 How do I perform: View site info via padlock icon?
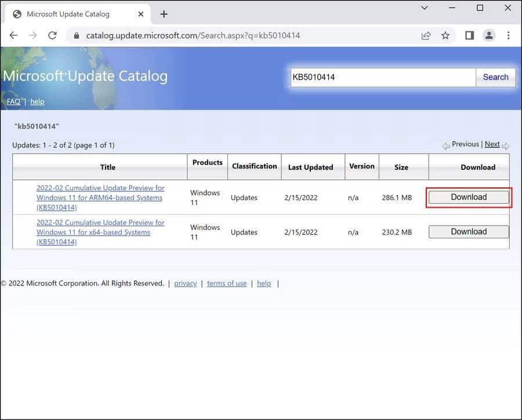coord(76,35)
